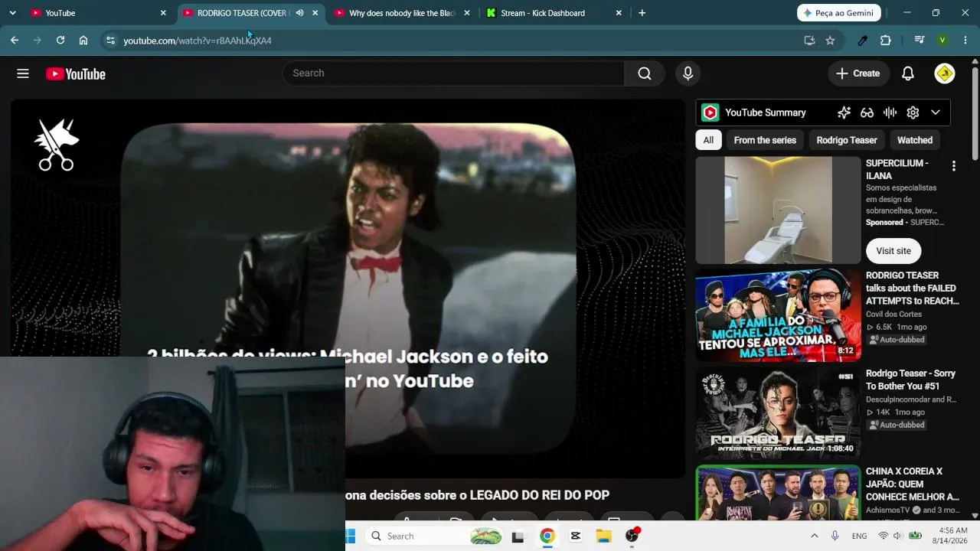Open the CHINA X COREIA X JAPÃO thumbnail
Screen dimensions: 980x551
(778, 493)
